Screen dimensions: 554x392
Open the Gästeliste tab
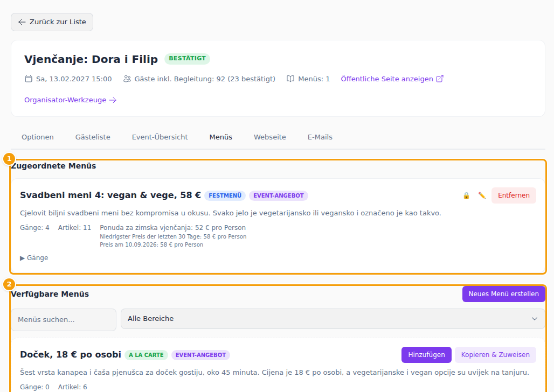[93, 137]
